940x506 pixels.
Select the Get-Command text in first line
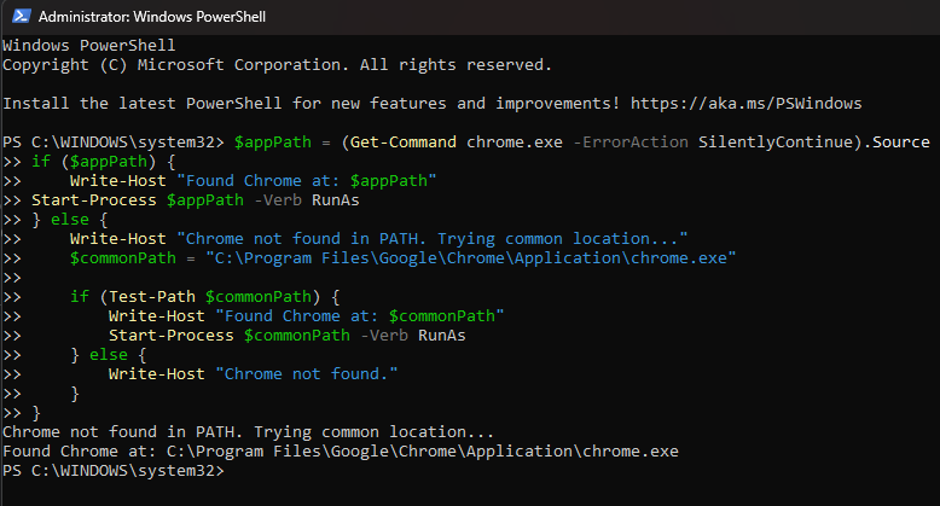click(403, 142)
